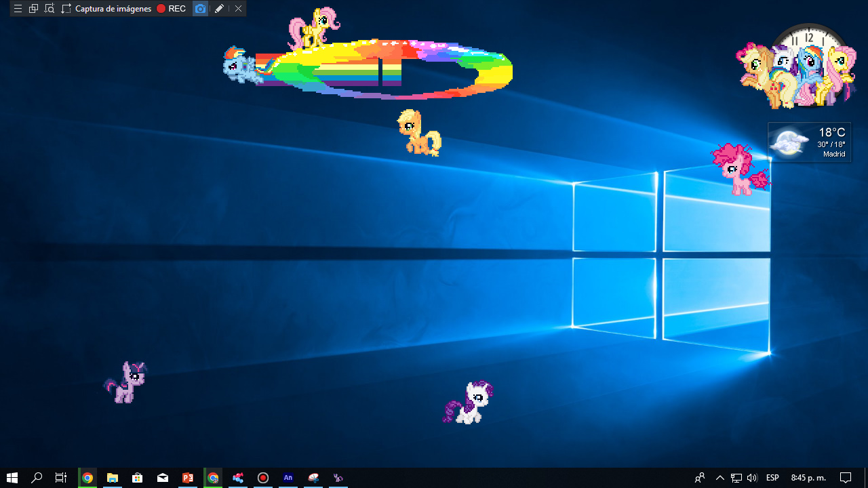Open Task View on the taskbar
This screenshot has height=488, width=868.
[x=61, y=478]
